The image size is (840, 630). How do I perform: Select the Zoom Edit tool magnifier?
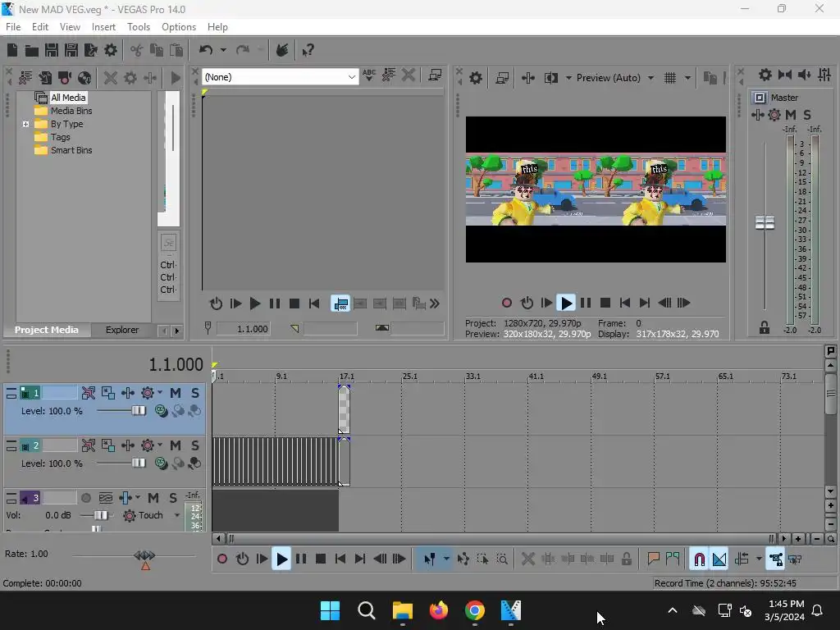coord(502,559)
